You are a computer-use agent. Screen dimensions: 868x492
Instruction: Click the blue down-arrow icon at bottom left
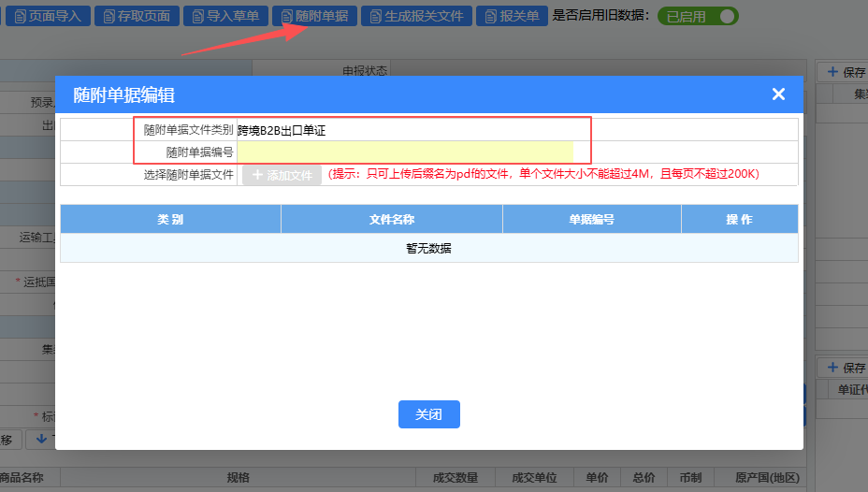point(41,439)
